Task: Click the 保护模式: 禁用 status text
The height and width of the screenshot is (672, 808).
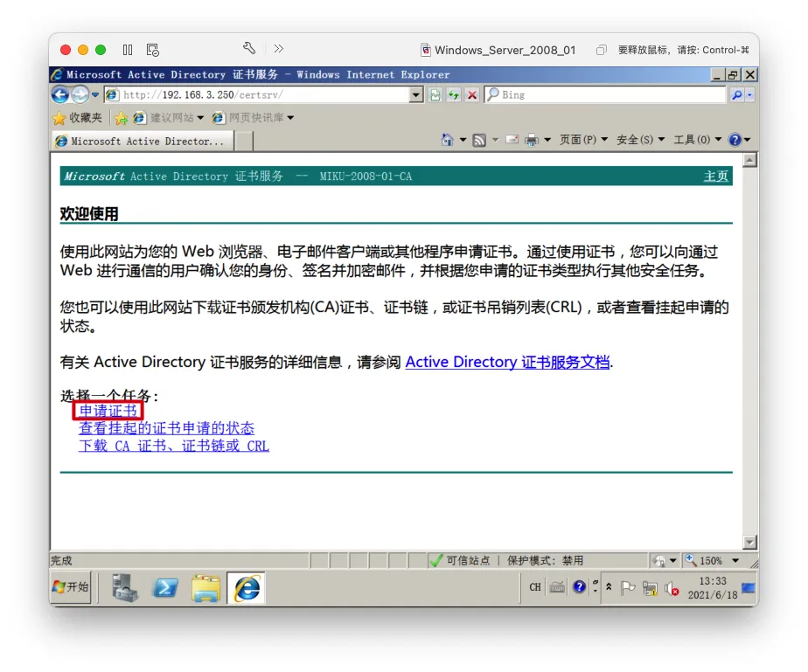Action: tap(545, 560)
